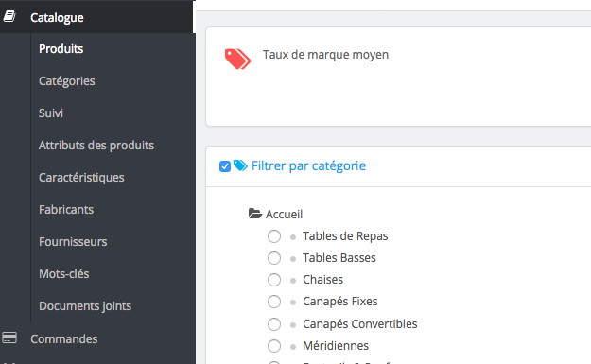Select the Méridiennes radio button
The width and height of the screenshot is (591, 364).
[x=274, y=346]
